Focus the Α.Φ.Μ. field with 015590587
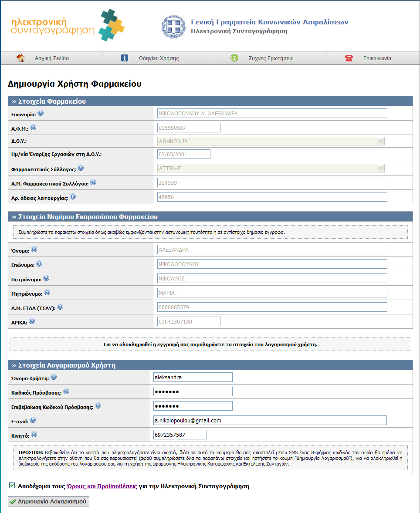This screenshot has height=513, width=420. [x=189, y=128]
